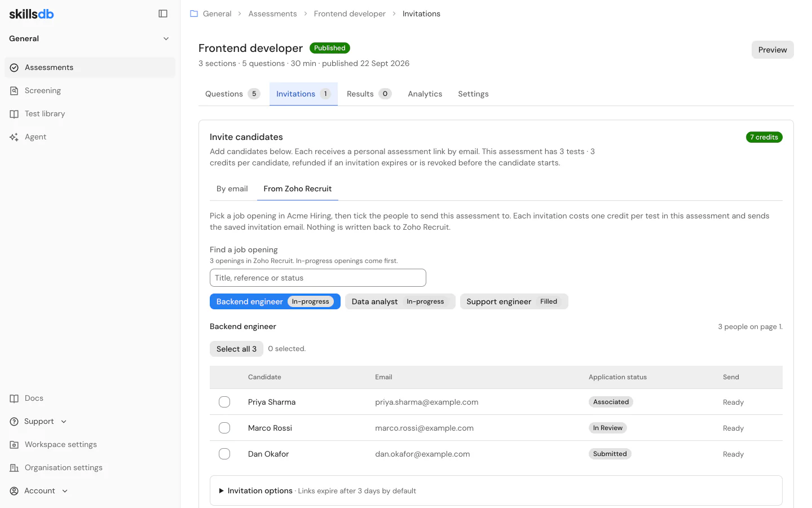Click email priya.sharma@example.com
812x508 pixels.
click(427, 402)
